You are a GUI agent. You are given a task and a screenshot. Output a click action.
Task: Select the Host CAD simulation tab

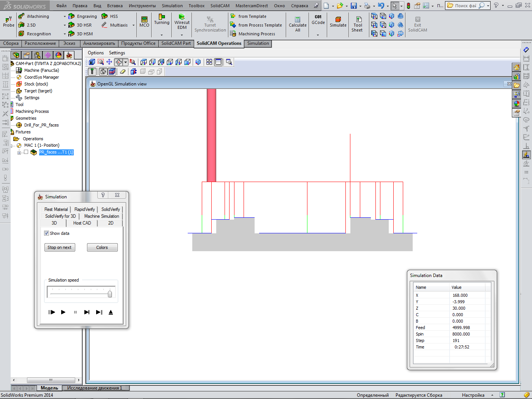[x=82, y=223]
